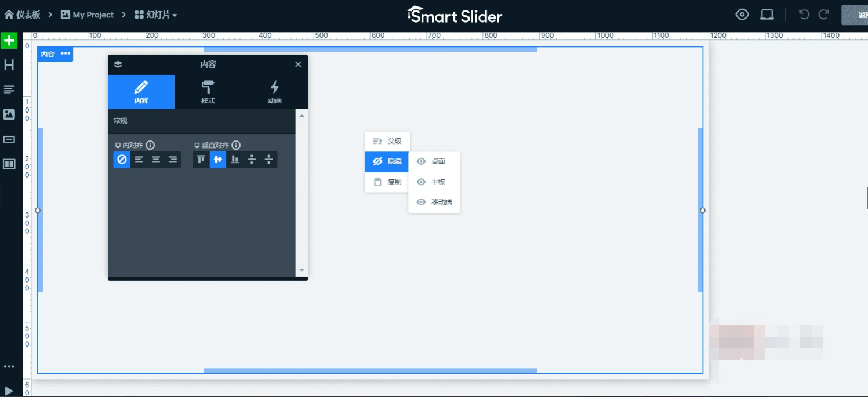Open the sidebar three-dots more menu

[9, 366]
